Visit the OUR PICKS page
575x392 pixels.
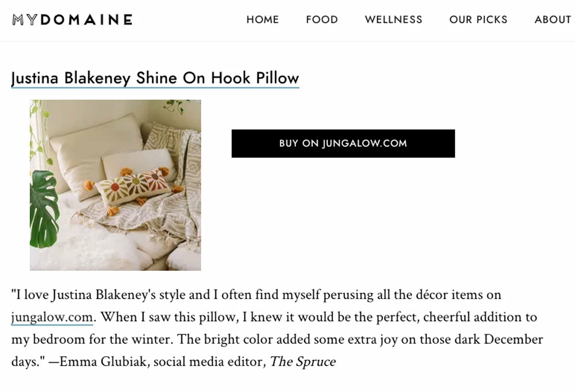tap(478, 20)
